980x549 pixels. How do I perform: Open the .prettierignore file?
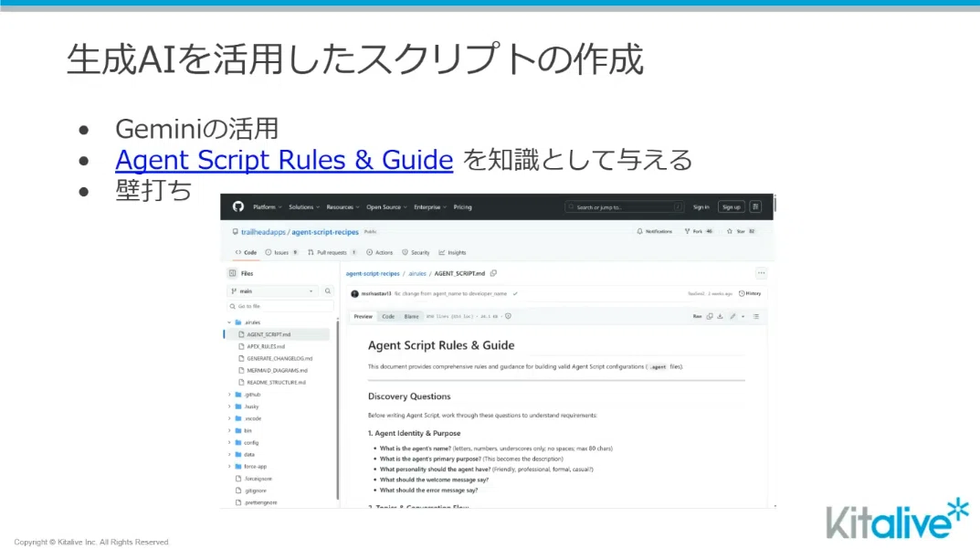[x=260, y=502]
